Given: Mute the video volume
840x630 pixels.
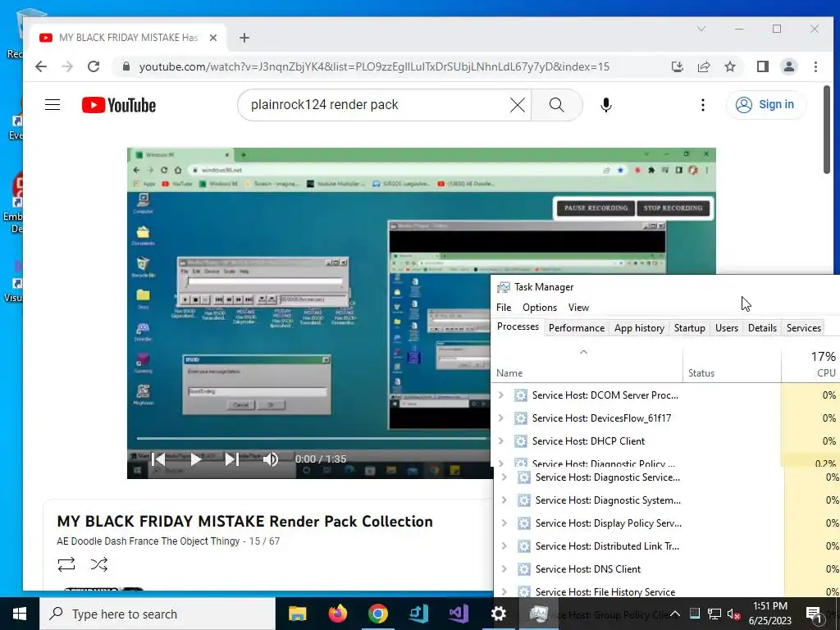Looking at the screenshot, I should 271,459.
